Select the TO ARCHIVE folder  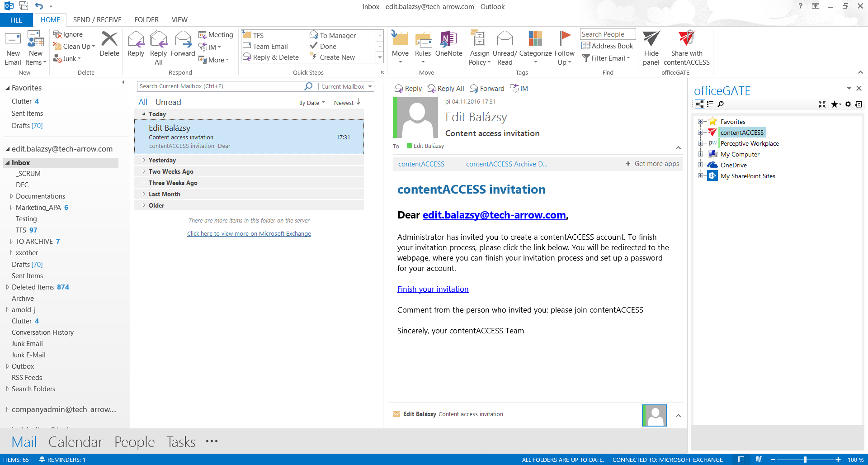(x=34, y=242)
